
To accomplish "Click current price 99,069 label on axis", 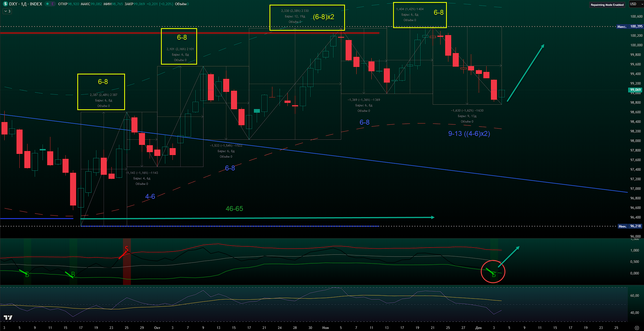I will pos(635,90).
